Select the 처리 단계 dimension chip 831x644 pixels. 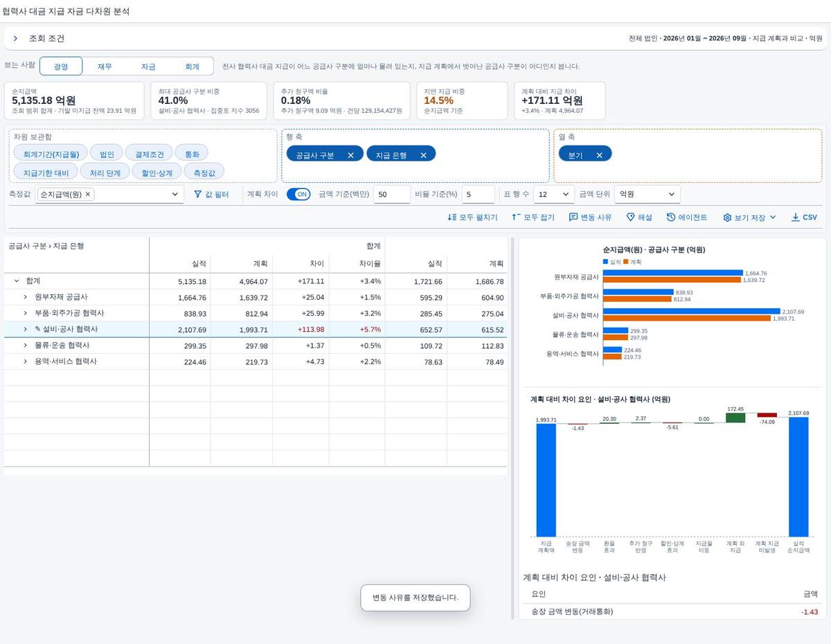(x=105, y=172)
